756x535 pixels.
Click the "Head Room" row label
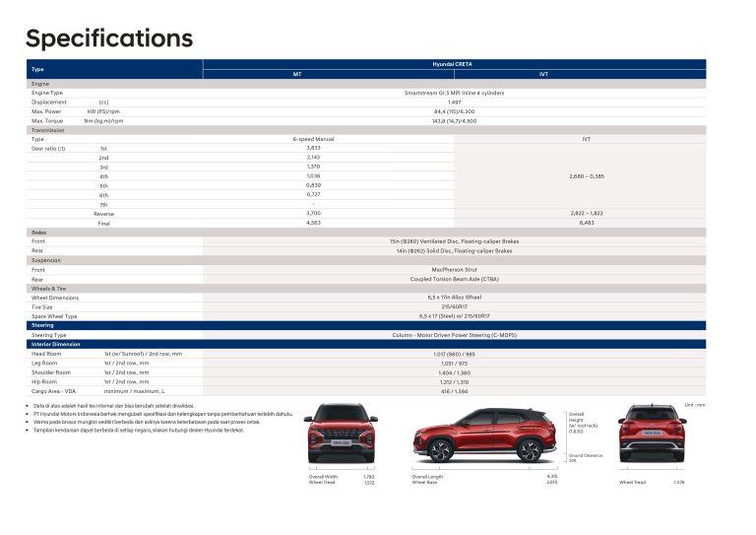(x=46, y=354)
